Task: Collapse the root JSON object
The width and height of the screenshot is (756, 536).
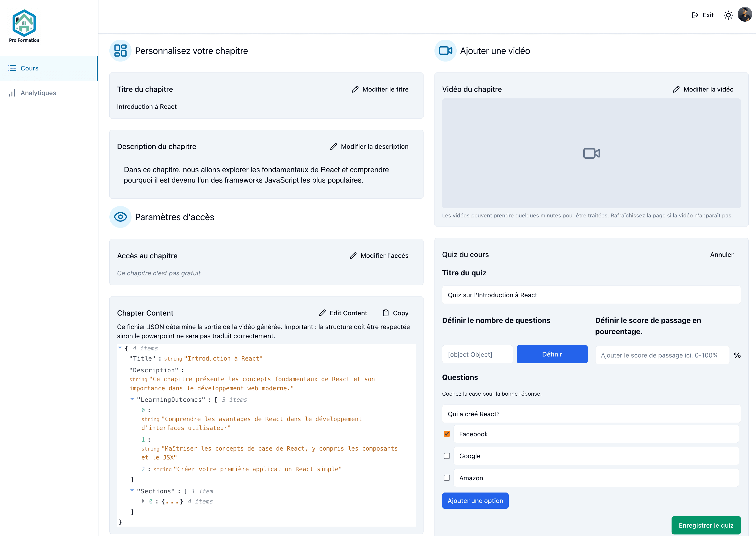Action: pyautogui.click(x=120, y=348)
